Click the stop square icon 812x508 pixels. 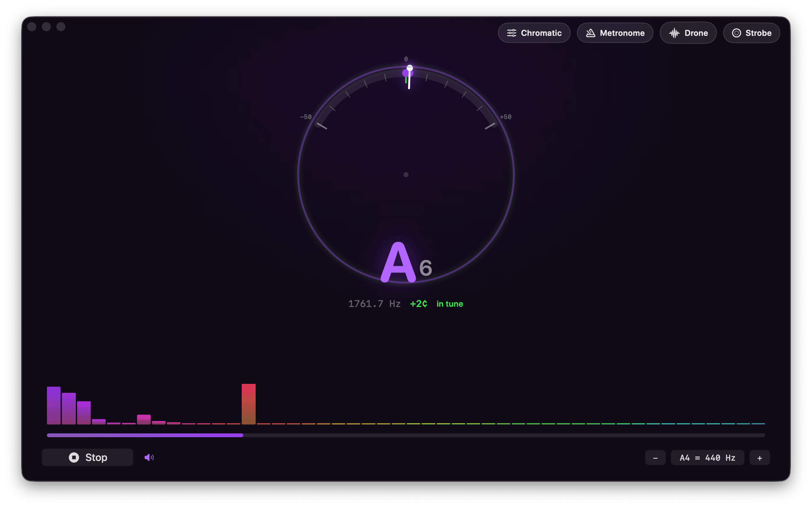click(74, 457)
